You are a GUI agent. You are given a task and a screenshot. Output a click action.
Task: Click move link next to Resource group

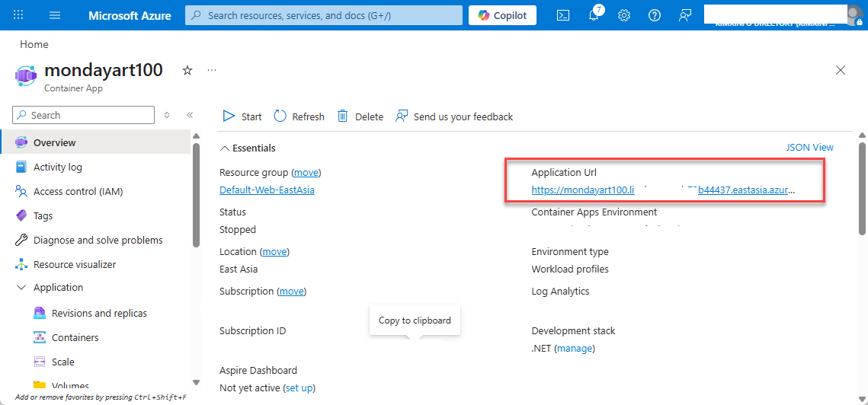pos(306,173)
